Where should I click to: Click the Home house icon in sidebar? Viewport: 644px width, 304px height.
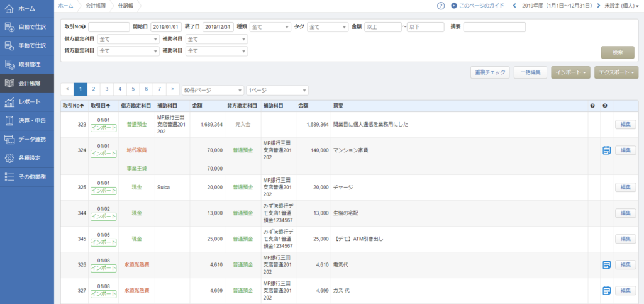click(x=9, y=9)
